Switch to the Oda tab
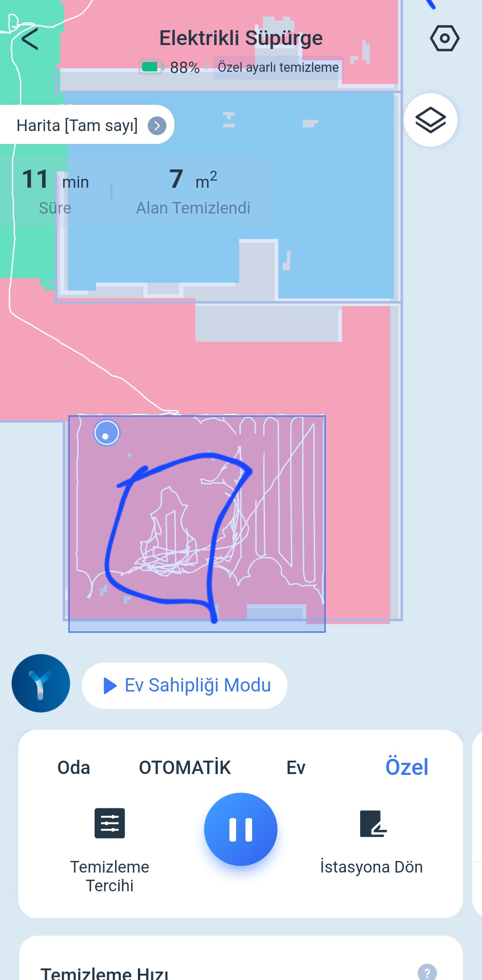 (74, 767)
